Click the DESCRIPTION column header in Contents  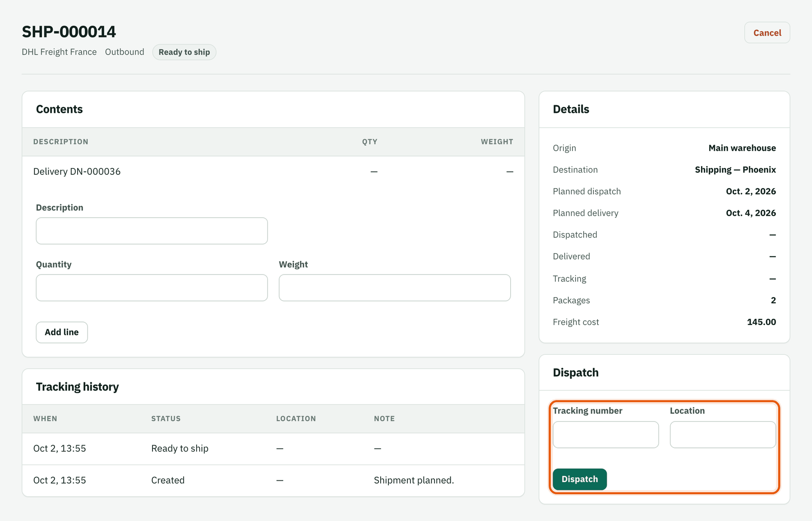point(61,142)
